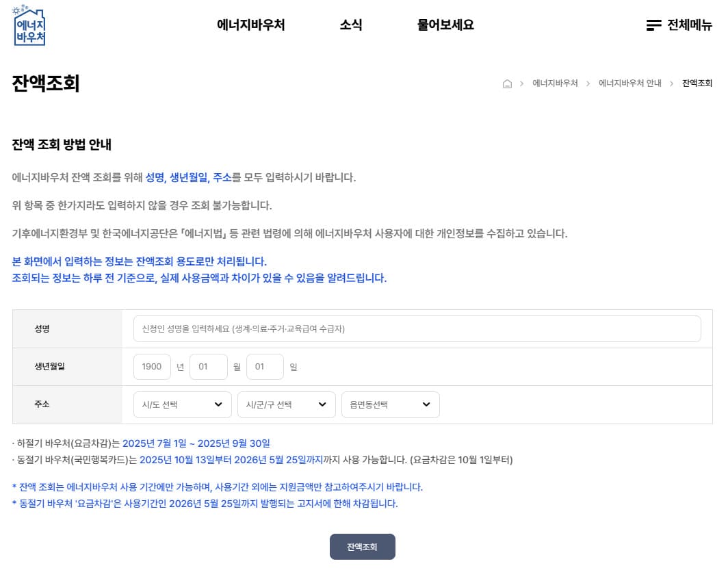The width and height of the screenshot is (728, 570).
Task: Click the birth month input showing 01
Action: [x=208, y=367]
